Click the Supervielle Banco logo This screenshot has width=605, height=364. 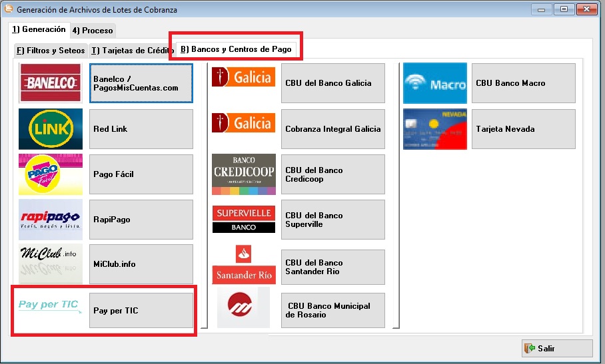243,219
